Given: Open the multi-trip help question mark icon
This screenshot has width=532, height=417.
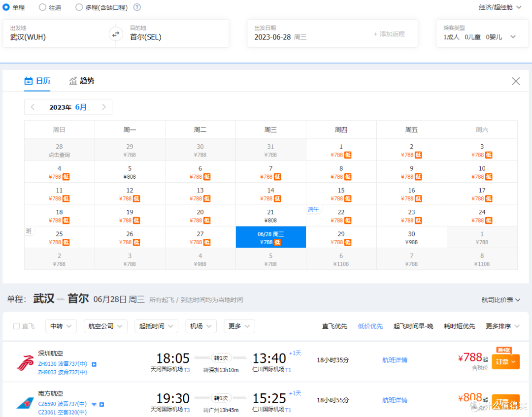Looking at the screenshot, I should coord(137,7).
